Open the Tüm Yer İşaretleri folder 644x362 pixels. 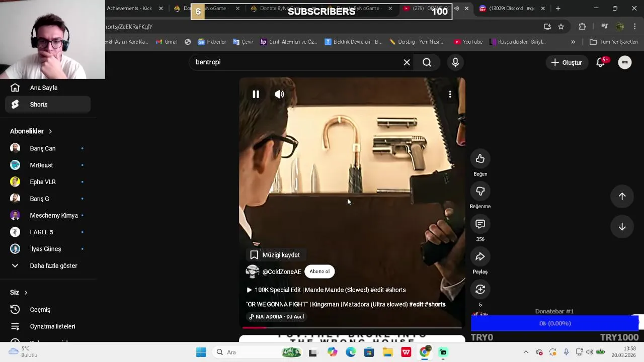(613, 42)
